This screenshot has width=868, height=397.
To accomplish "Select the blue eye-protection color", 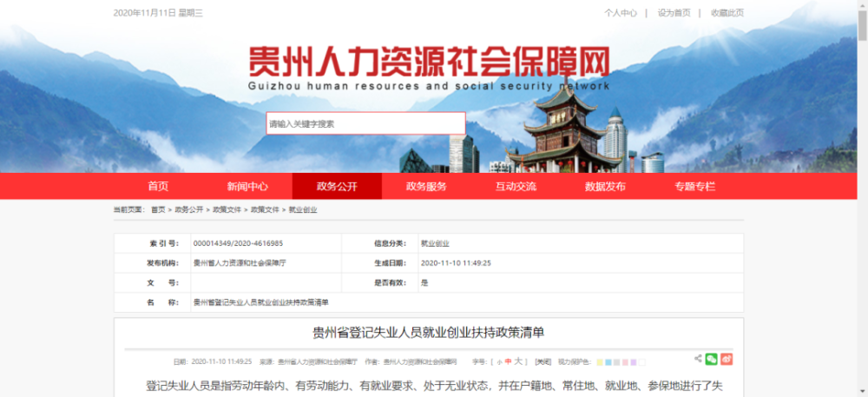I will [608, 362].
